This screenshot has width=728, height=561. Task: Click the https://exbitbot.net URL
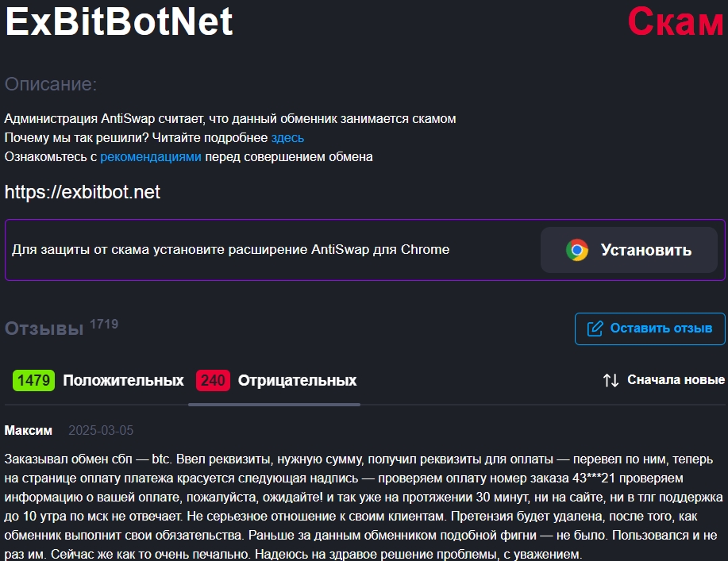pos(83,192)
